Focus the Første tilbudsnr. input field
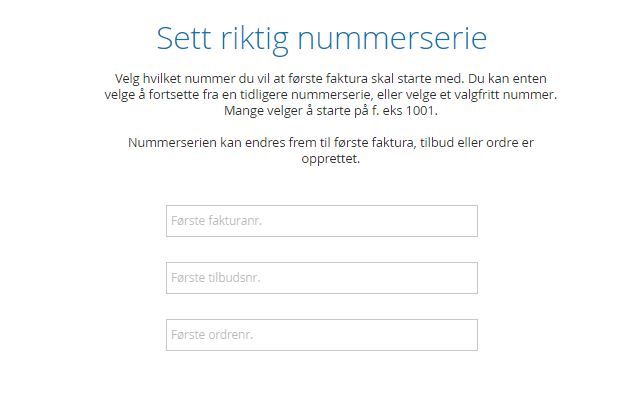 coord(322,278)
